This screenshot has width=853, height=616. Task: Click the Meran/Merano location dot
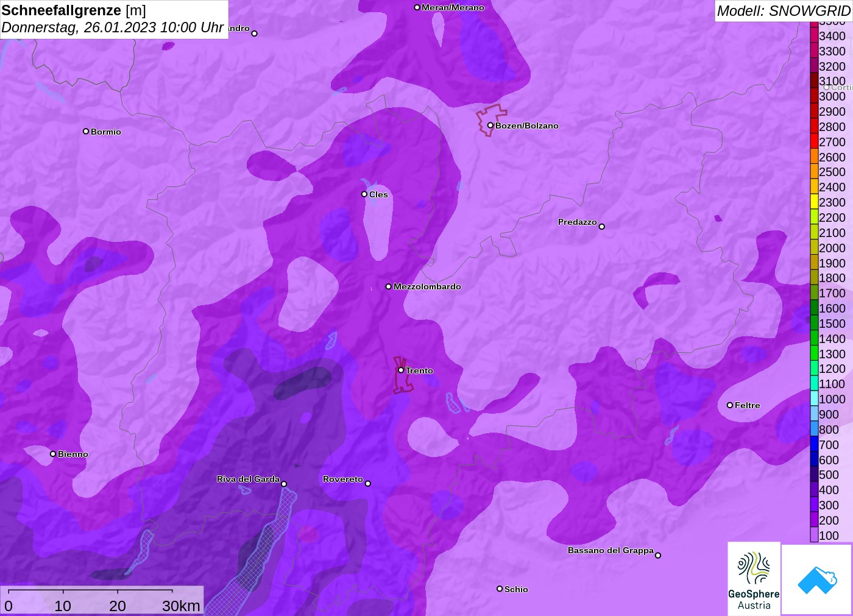(x=417, y=7)
